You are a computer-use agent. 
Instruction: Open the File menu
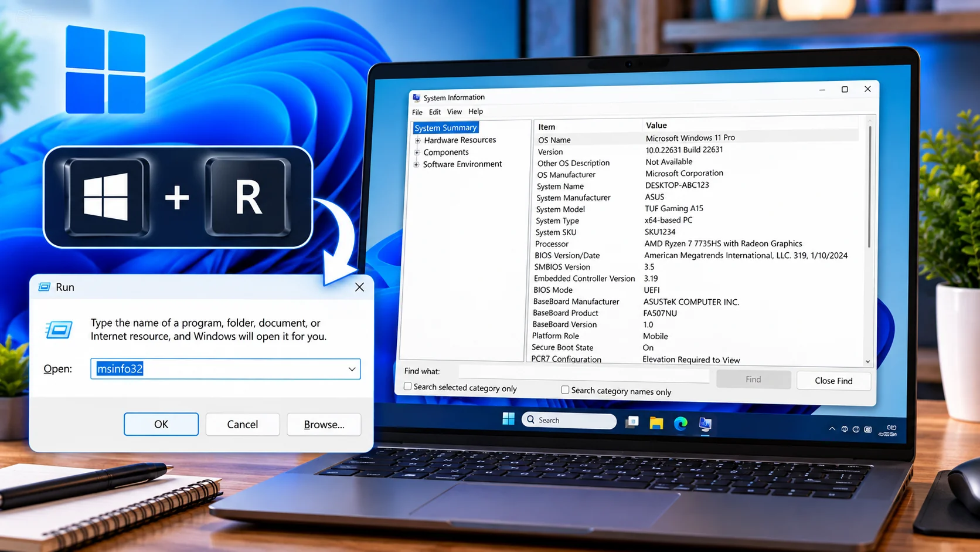(x=417, y=112)
